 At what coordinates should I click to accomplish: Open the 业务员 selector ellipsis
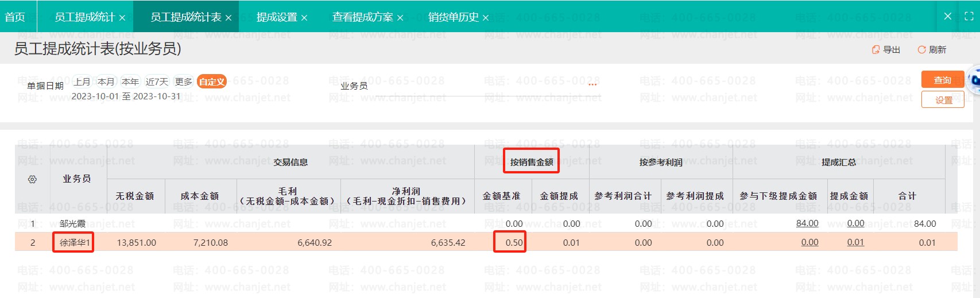point(592,85)
